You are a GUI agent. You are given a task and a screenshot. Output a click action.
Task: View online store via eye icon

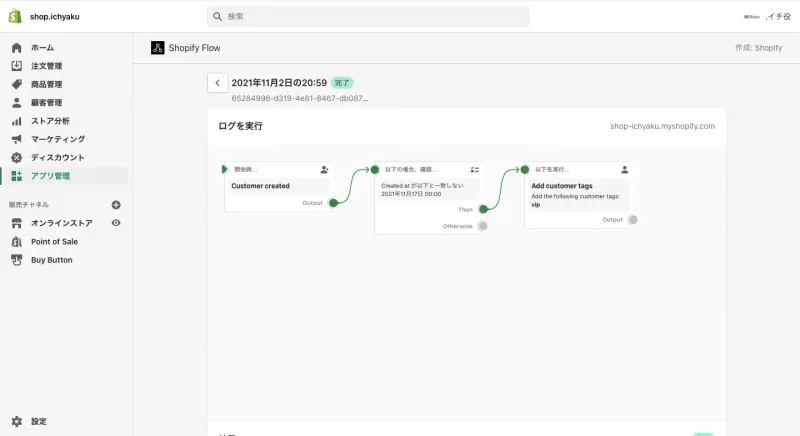click(x=116, y=223)
